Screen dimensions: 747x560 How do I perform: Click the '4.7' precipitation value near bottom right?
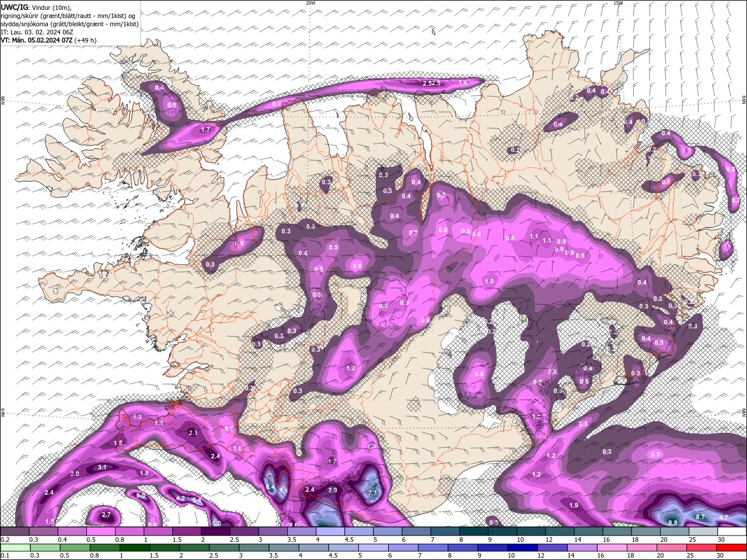click(x=724, y=517)
